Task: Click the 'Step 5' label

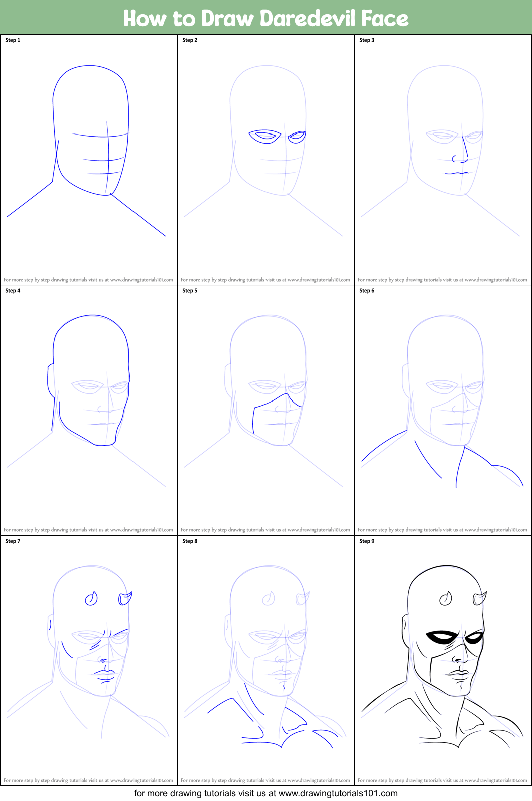Action: pyautogui.click(x=190, y=291)
